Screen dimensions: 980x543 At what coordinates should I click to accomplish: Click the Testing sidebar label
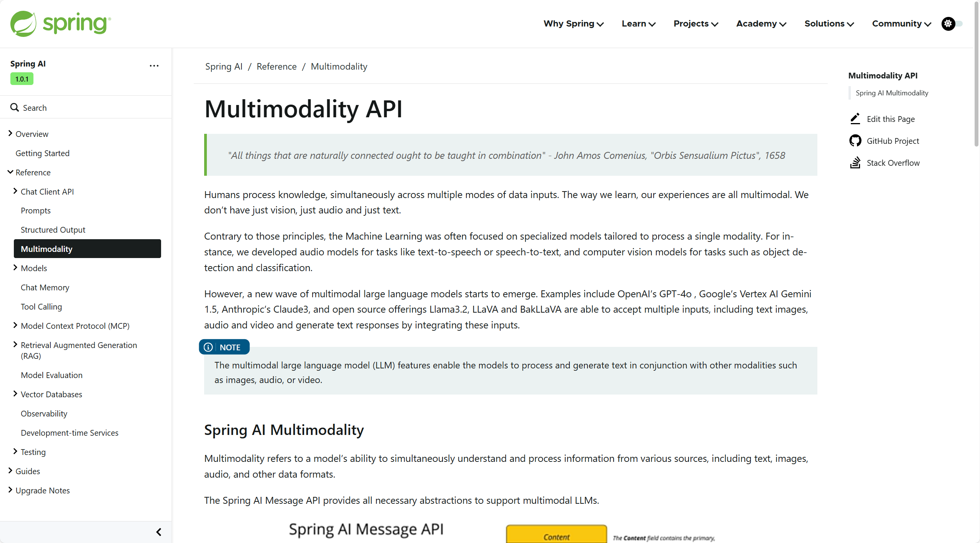point(33,452)
